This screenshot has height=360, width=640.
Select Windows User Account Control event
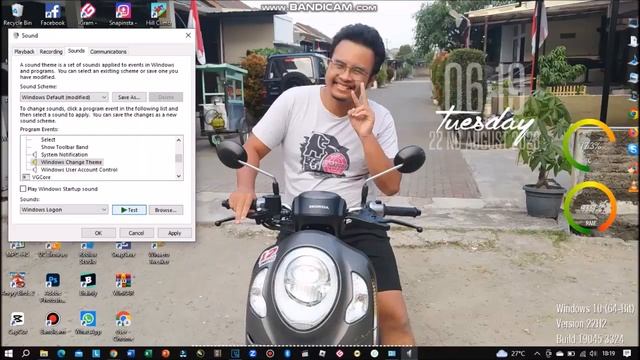coord(79,169)
